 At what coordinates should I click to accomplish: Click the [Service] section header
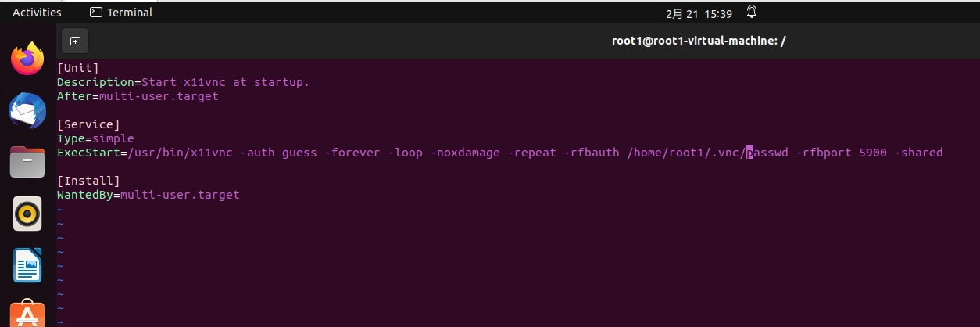pos(88,124)
